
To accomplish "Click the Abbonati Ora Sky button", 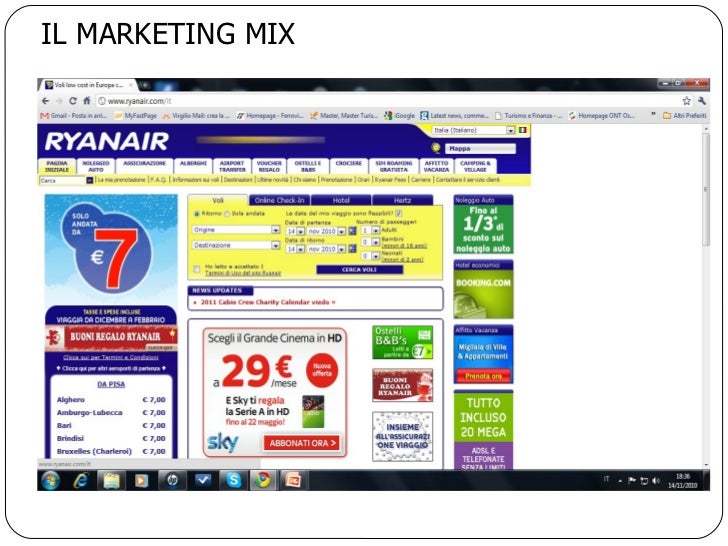I will point(302,443).
